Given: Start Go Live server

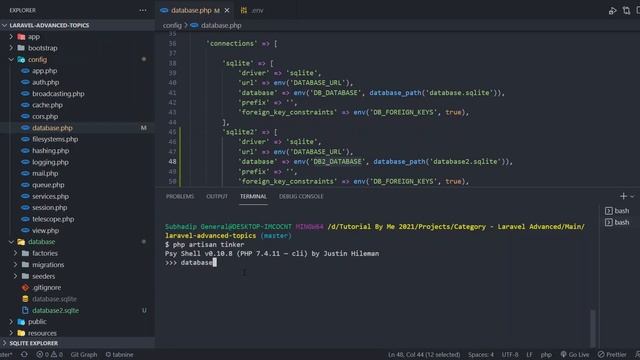Looking at the screenshot, I should (575, 355).
